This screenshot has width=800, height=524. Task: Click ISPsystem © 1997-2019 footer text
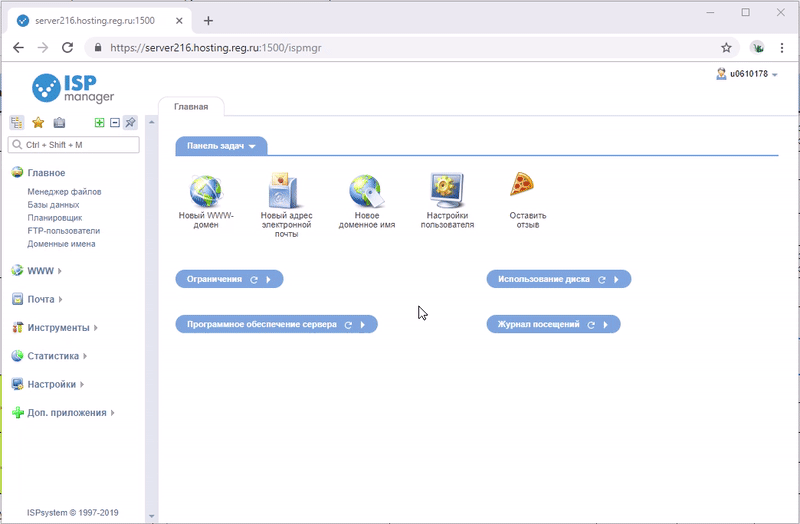72,512
